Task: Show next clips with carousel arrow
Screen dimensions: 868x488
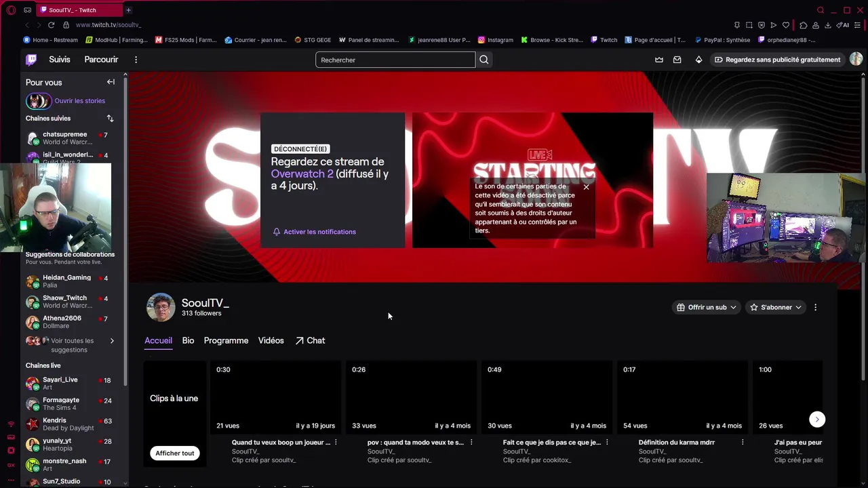Action: pyautogui.click(x=817, y=420)
